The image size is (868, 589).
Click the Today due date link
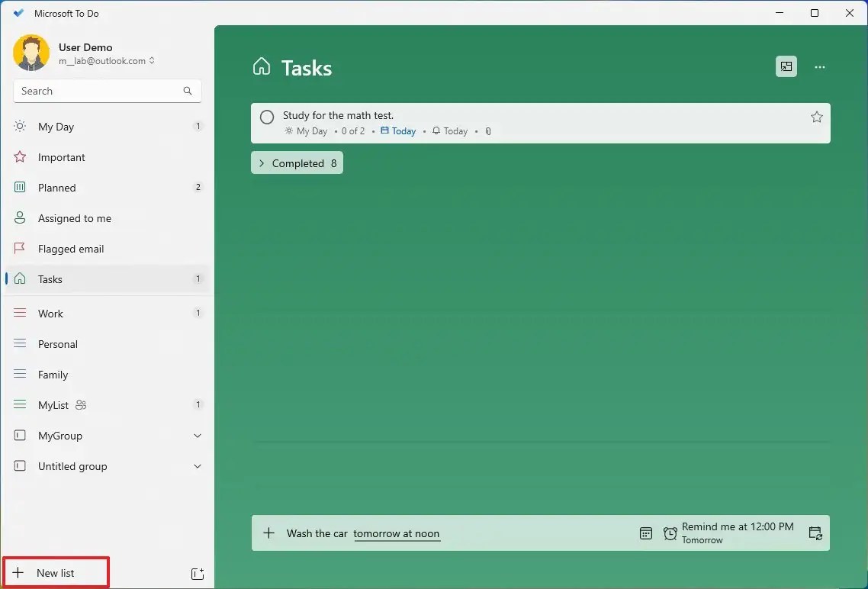pos(402,130)
